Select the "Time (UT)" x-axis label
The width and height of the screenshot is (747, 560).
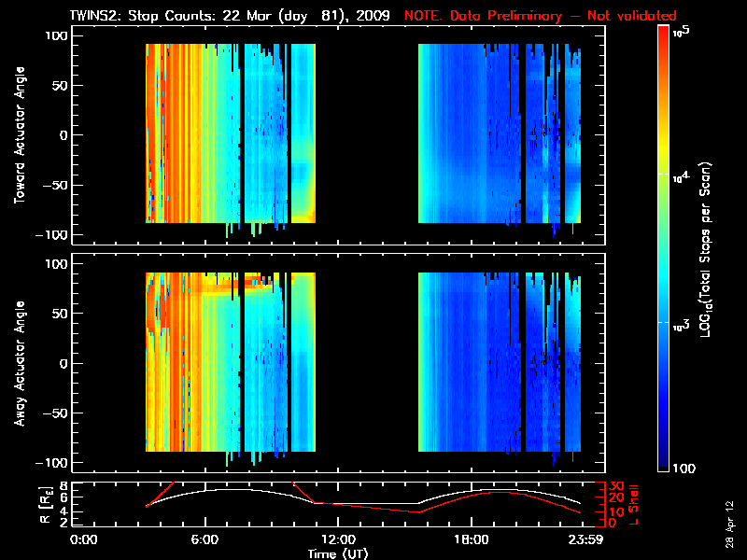tap(339, 553)
